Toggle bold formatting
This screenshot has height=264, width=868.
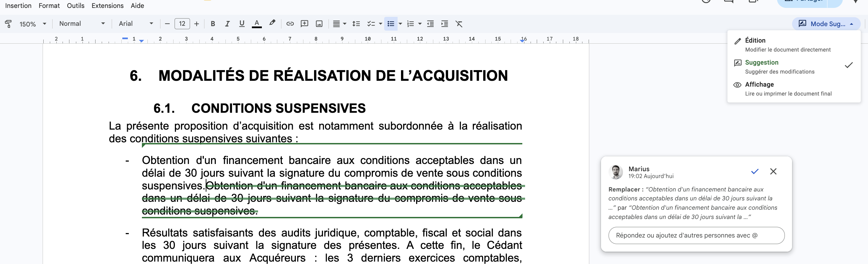coord(213,24)
